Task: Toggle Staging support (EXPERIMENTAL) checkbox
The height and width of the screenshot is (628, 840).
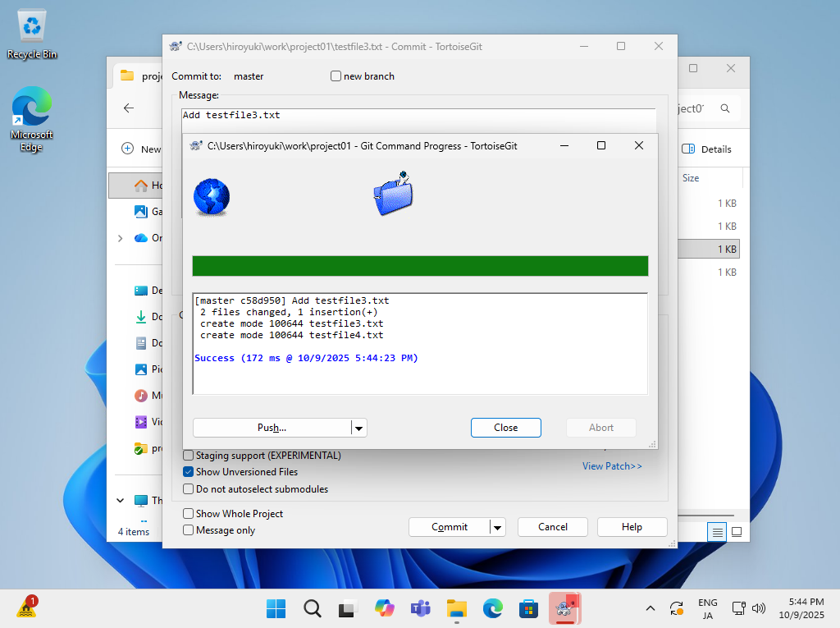Action: coord(189,455)
